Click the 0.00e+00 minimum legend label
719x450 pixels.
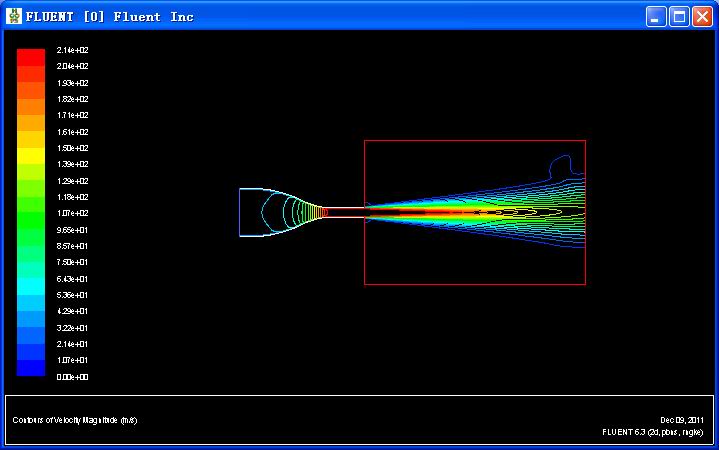tap(72, 377)
